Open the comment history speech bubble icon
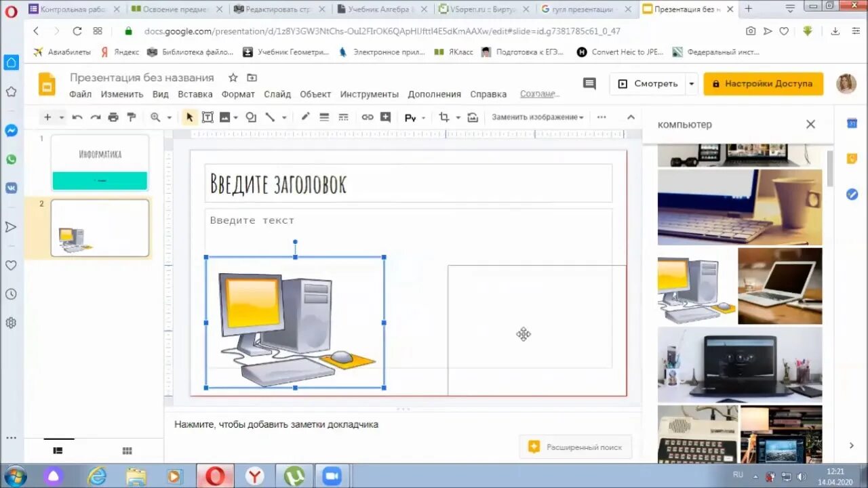 click(589, 83)
